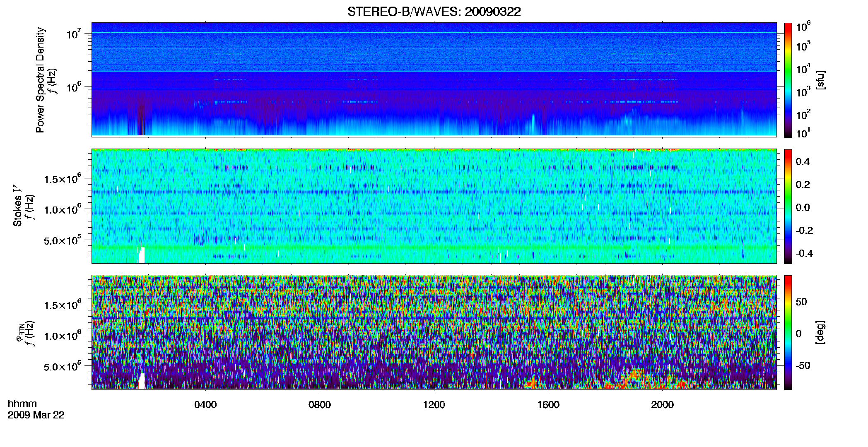Click the Stokes V colorbar
The image size is (868, 447).
pyautogui.click(x=788, y=206)
